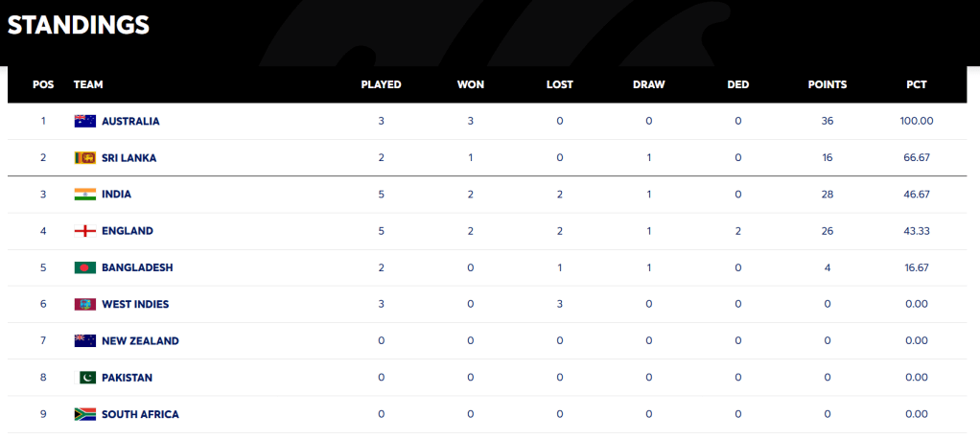Viewport: 980px width, 440px height.
Task: Open the AUSTRALIA team link
Action: pos(130,122)
